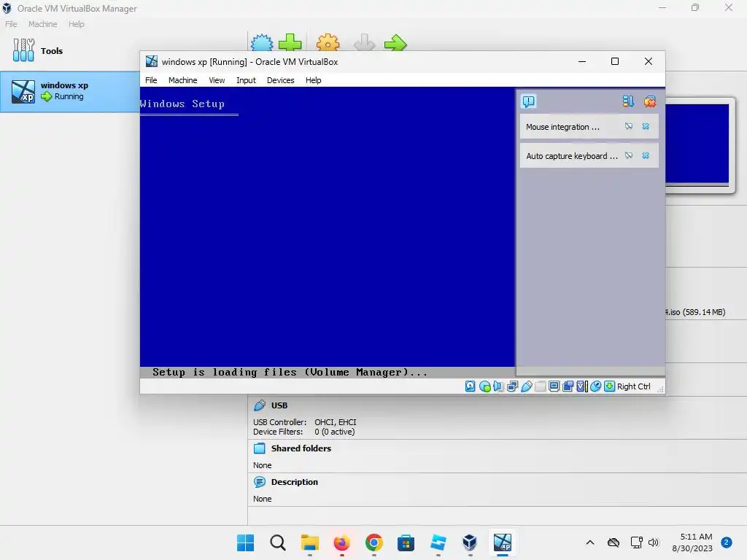
Task: Select the windows xp VM in Manager list
Action: [69, 91]
